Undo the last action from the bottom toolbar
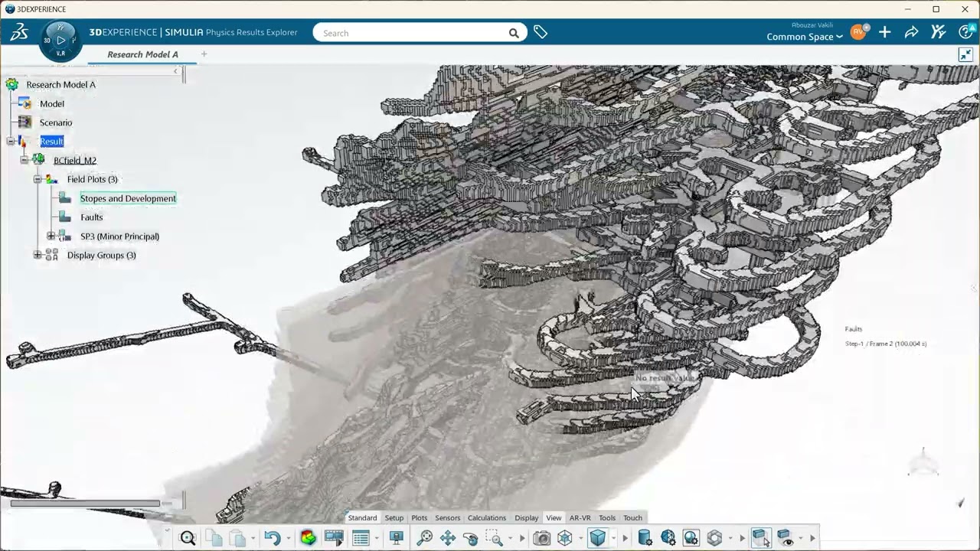 click(272, 538)
